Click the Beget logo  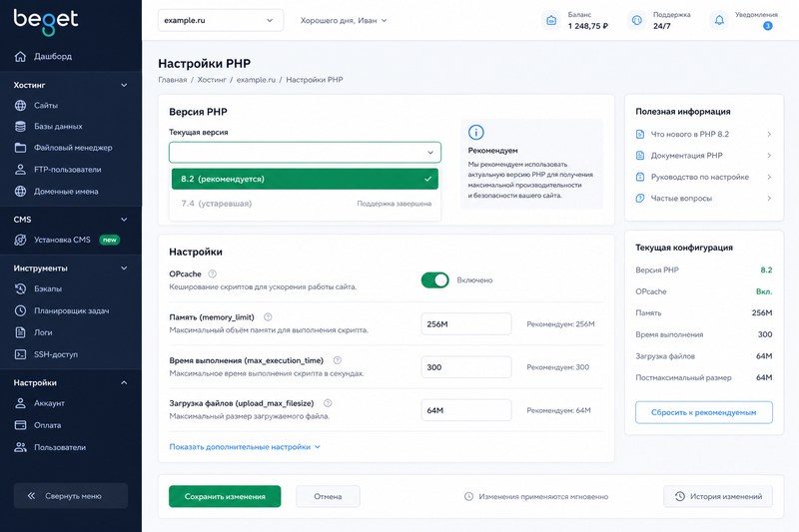click(45, 22)
